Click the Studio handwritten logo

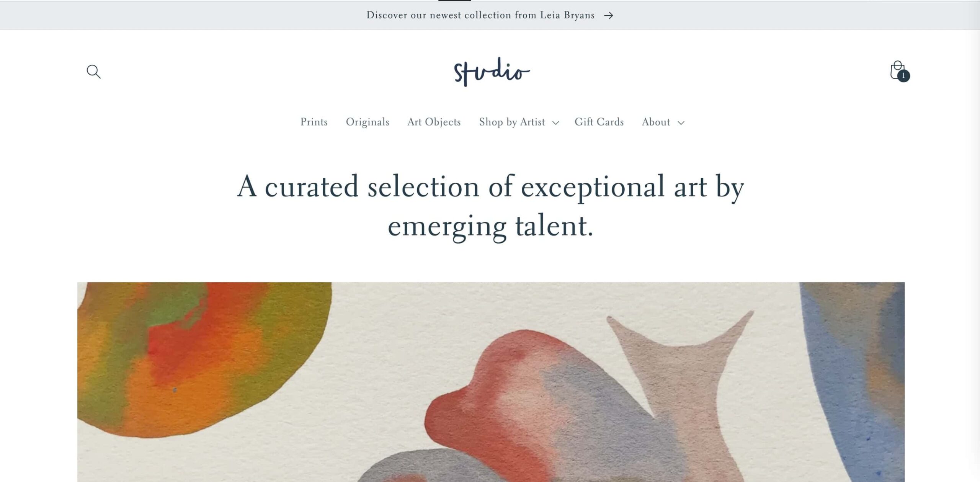click(x=492, y=72)
